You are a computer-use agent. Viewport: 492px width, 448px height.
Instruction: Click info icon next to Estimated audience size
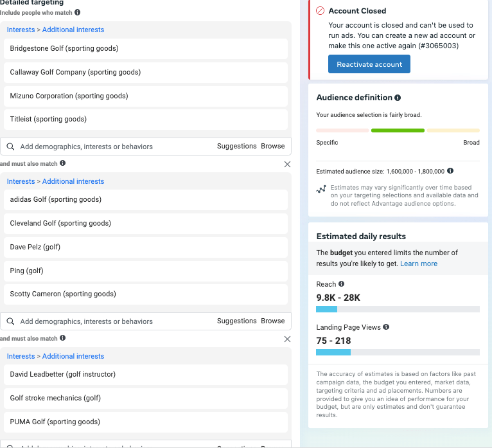tap(450, 171)
